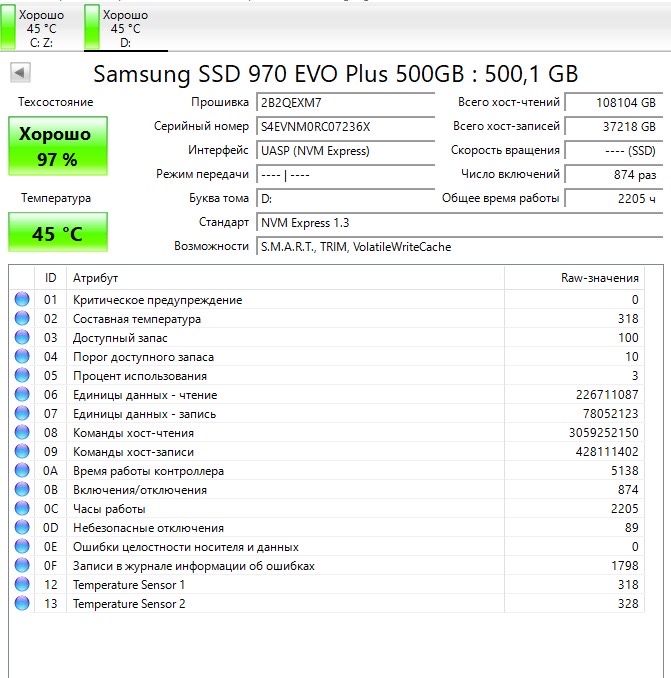Select the Доступный запас row text
Image resolution: width=671 pixels, height=678 pixels.
point(120,338)
